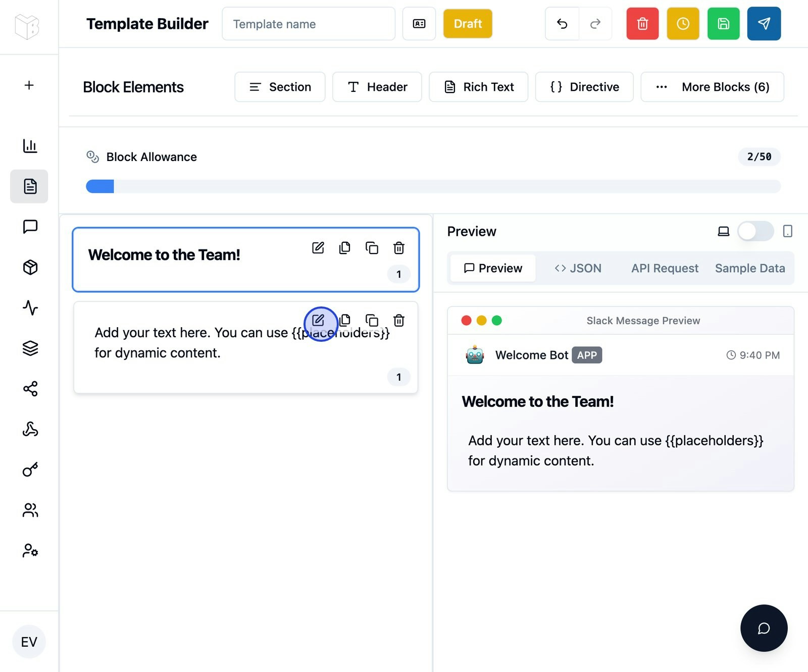Click the Template name input field
The height and width of the screenshot is (672, 808).
[x=309, y=24]
